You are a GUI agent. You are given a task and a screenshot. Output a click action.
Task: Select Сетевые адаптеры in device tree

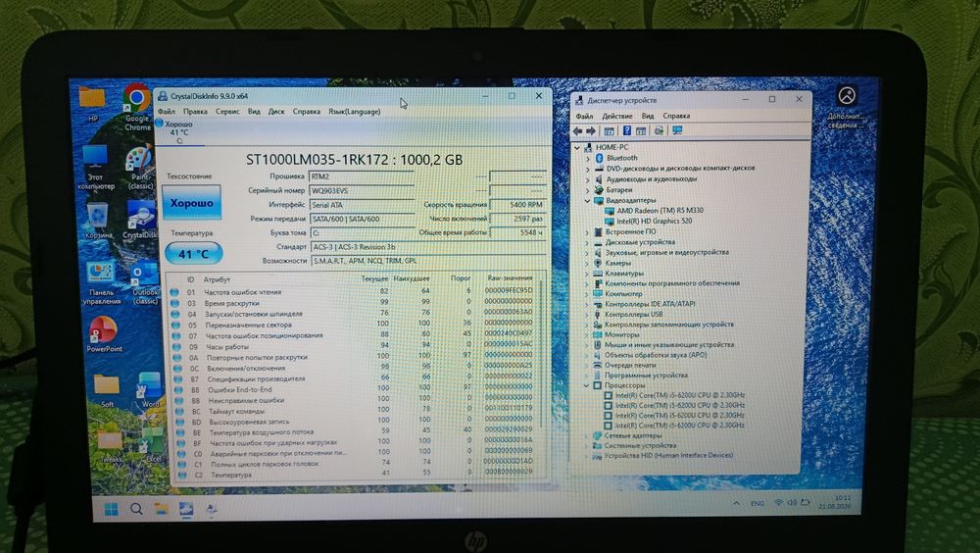pyautogui.click(x=632, y=435)
